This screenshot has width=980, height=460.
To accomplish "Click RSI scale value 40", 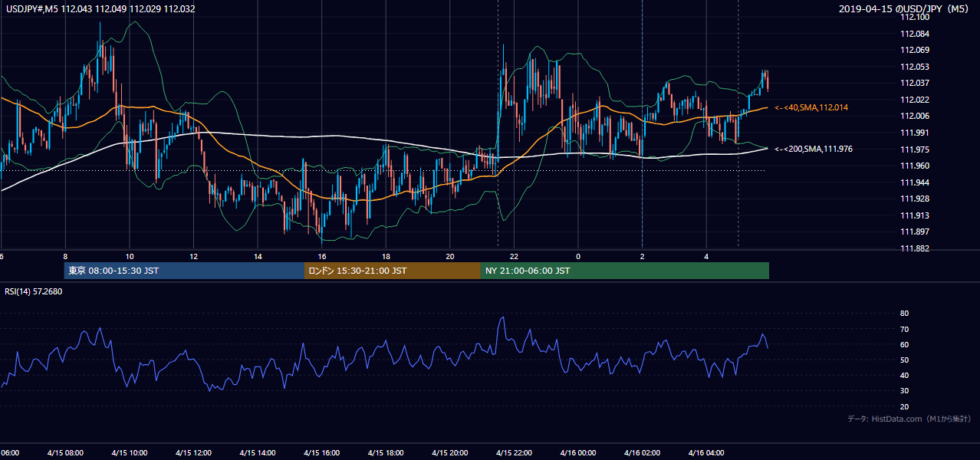I will tap(904, 375).
